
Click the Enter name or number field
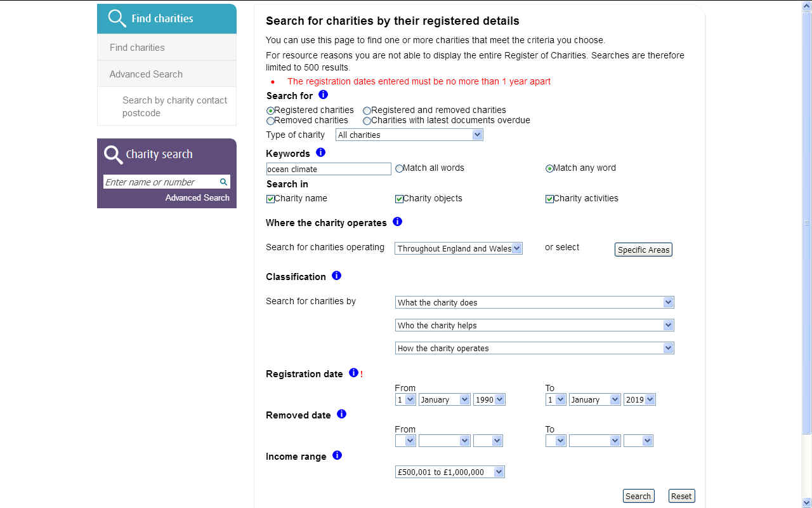(x=161, y=182)
